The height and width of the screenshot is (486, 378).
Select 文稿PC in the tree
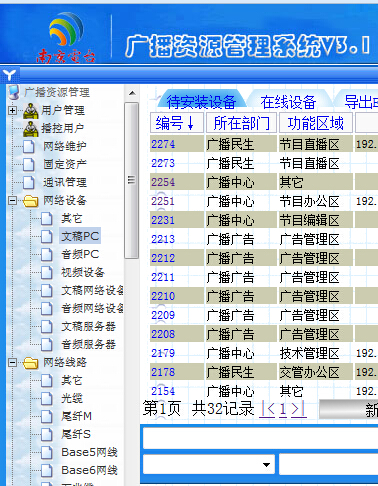(x=80, y=236)
